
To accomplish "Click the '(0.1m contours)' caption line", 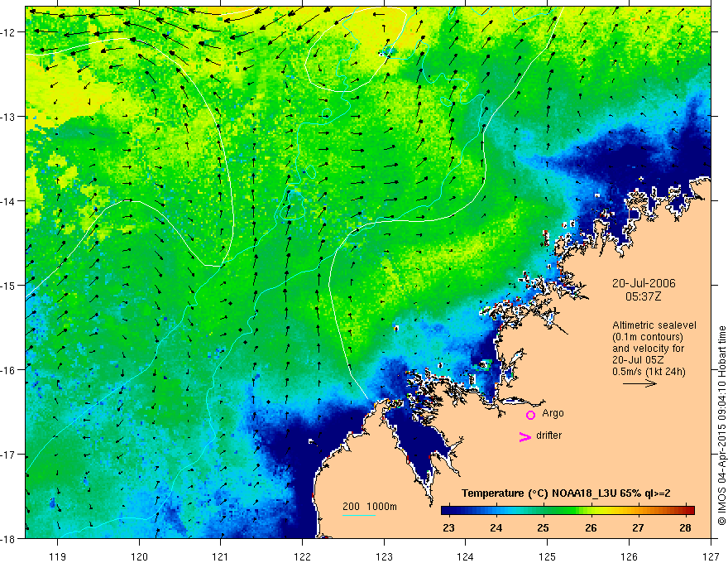I will click(x=648, y=337).
